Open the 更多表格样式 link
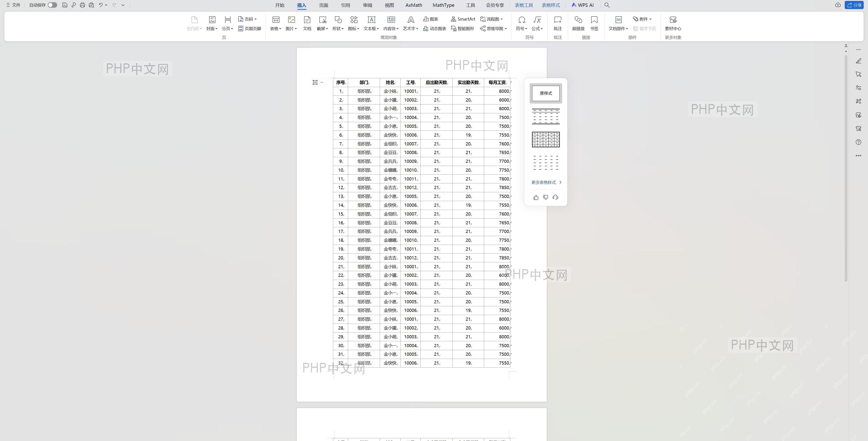 546,183
